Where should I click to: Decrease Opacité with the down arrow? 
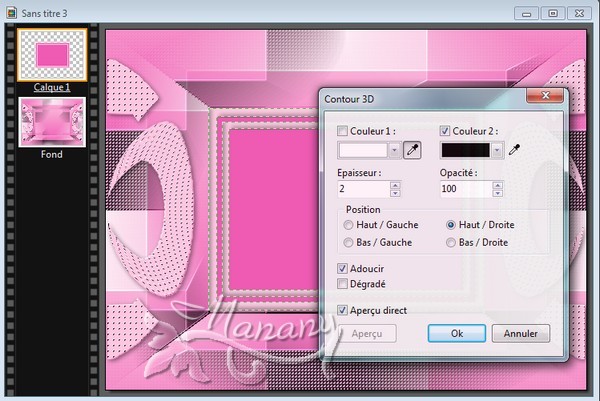497,193
